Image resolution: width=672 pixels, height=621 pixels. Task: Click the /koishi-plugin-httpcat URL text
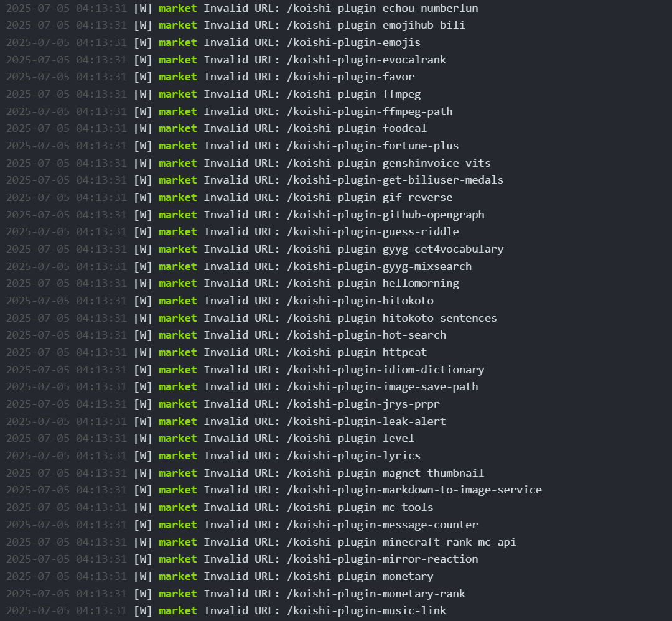357,352
